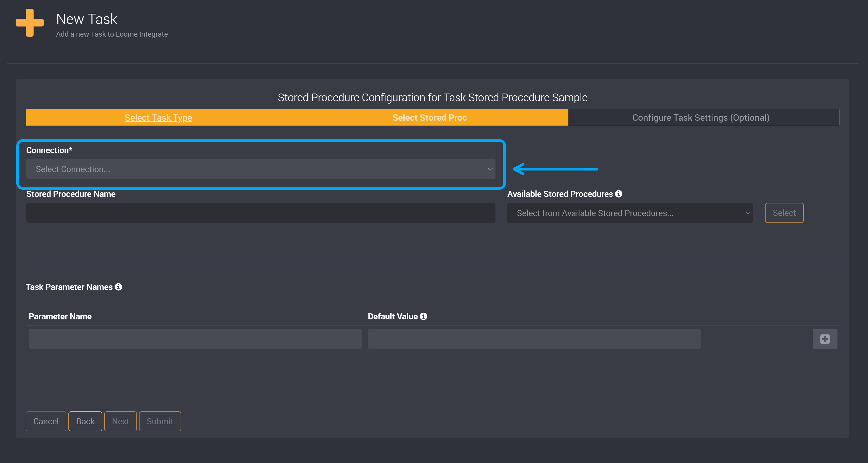Click the Next button
868x463 pixels.
[120, 421]
